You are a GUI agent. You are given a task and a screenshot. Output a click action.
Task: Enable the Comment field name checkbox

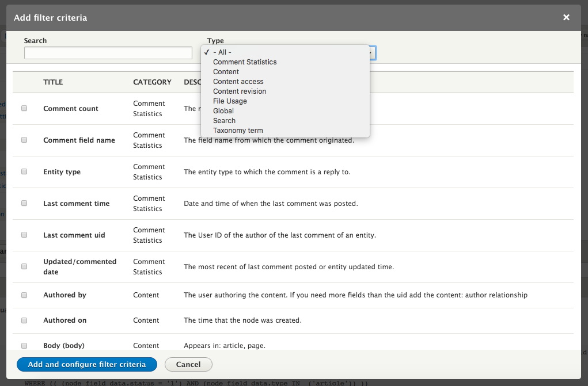tap(24, 140)
